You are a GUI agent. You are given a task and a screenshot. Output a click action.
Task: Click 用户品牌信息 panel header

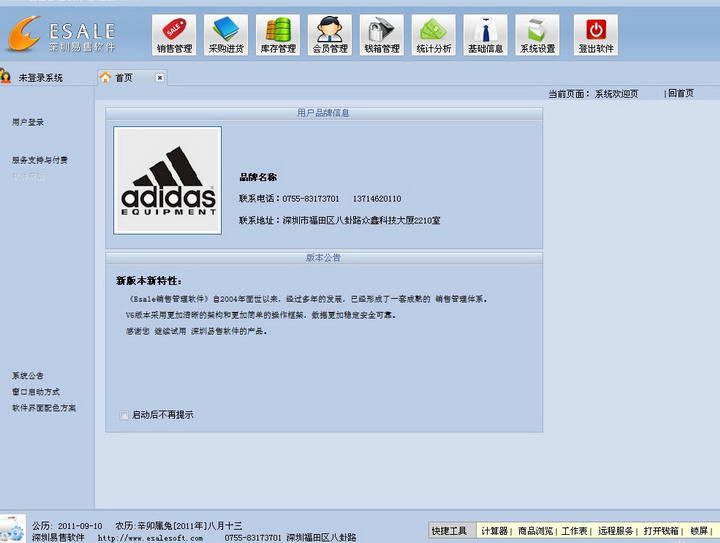(324, 113)
